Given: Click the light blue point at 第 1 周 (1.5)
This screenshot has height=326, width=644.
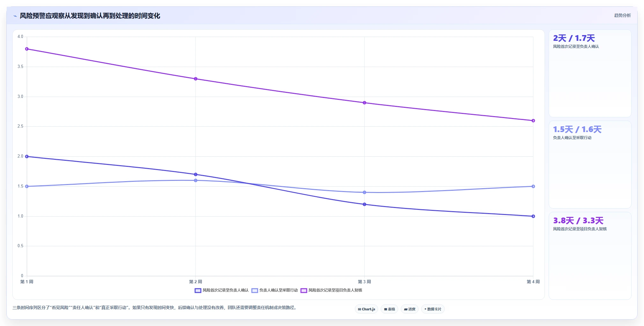Looking at the screenshot, I should click(x=27, y=186).
